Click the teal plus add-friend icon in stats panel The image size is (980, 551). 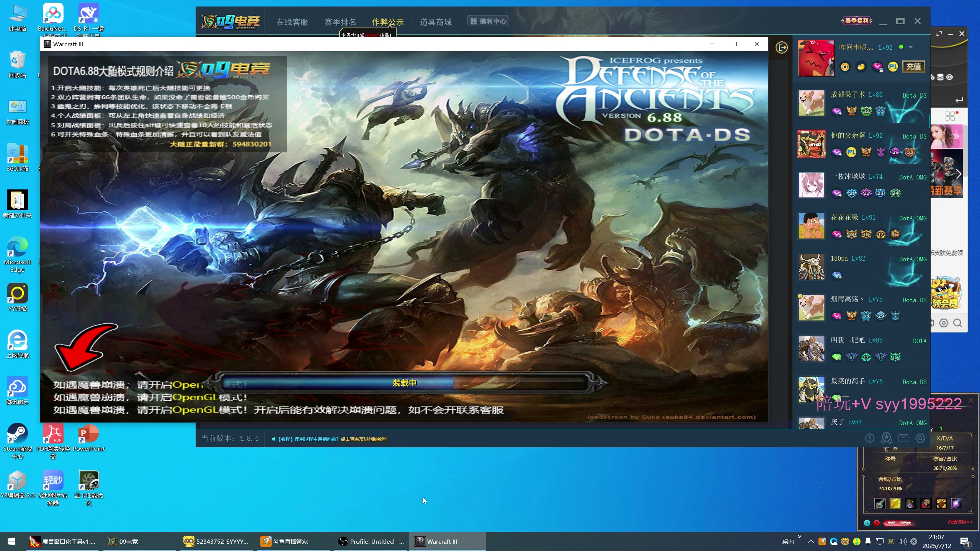pyautogui.click(x=867, y=523)
